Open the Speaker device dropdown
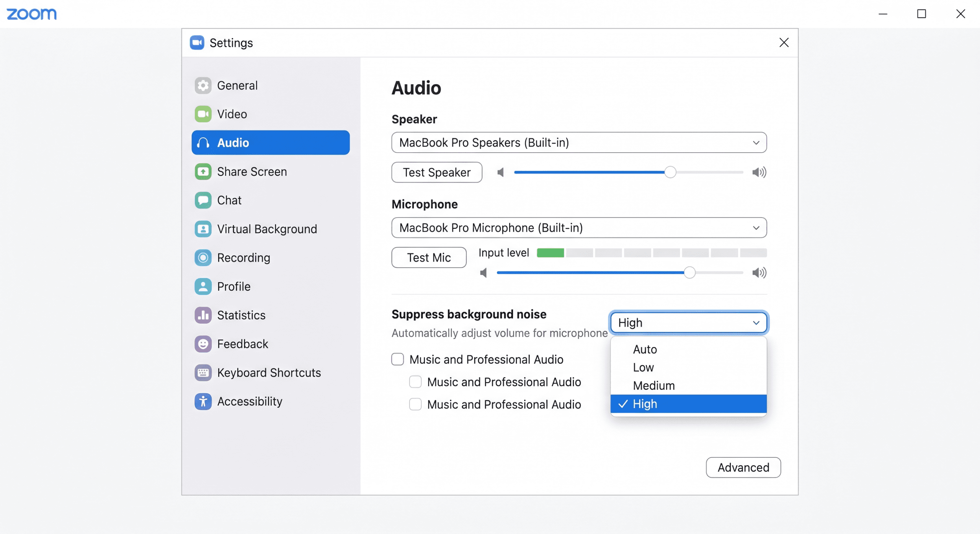The image size is (980, 534). coord(579,143)
